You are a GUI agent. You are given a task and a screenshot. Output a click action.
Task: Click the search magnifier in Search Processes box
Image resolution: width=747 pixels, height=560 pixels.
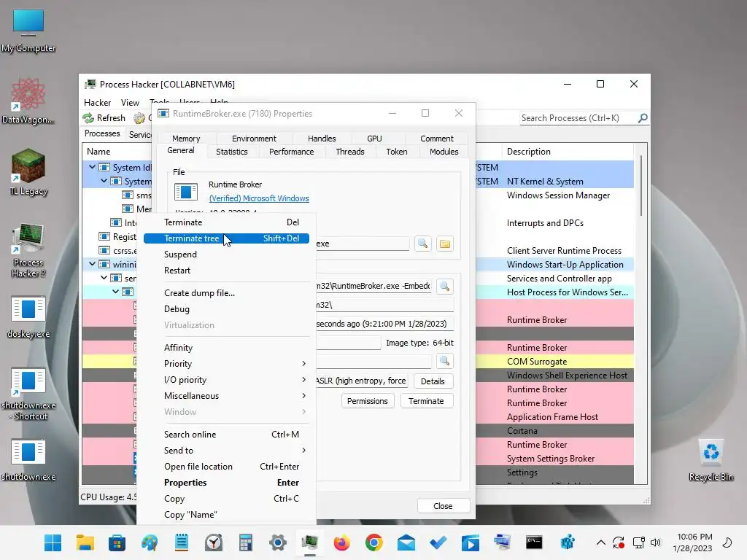point(643,117)
